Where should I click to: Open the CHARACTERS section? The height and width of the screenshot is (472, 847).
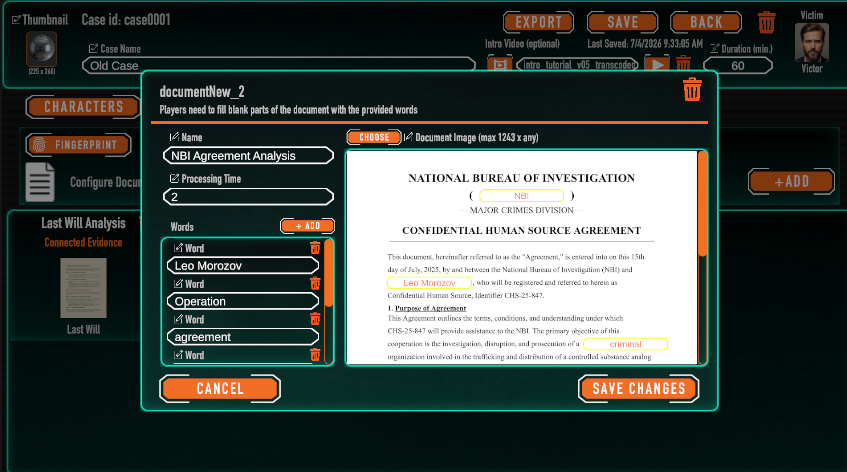(83, 107)
